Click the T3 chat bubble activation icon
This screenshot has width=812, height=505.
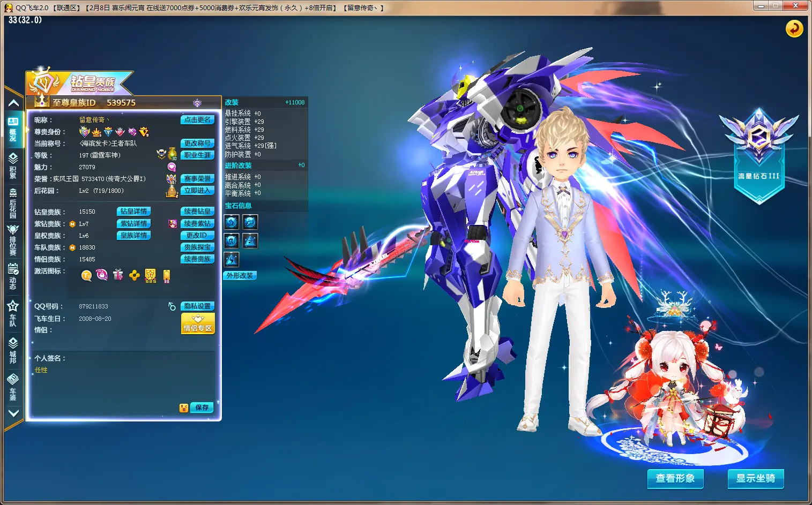[x=86, y=275]
